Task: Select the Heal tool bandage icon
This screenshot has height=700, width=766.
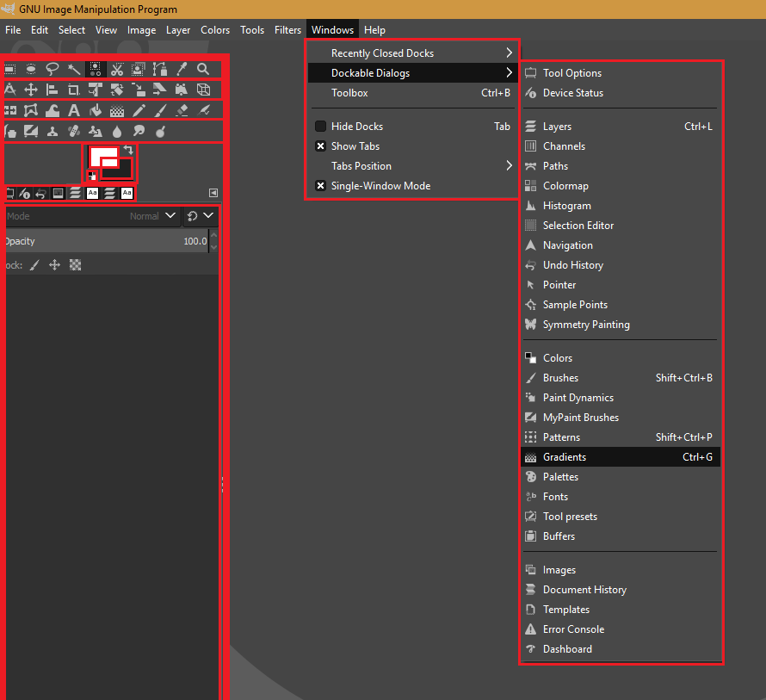Action: pos(73,129)
